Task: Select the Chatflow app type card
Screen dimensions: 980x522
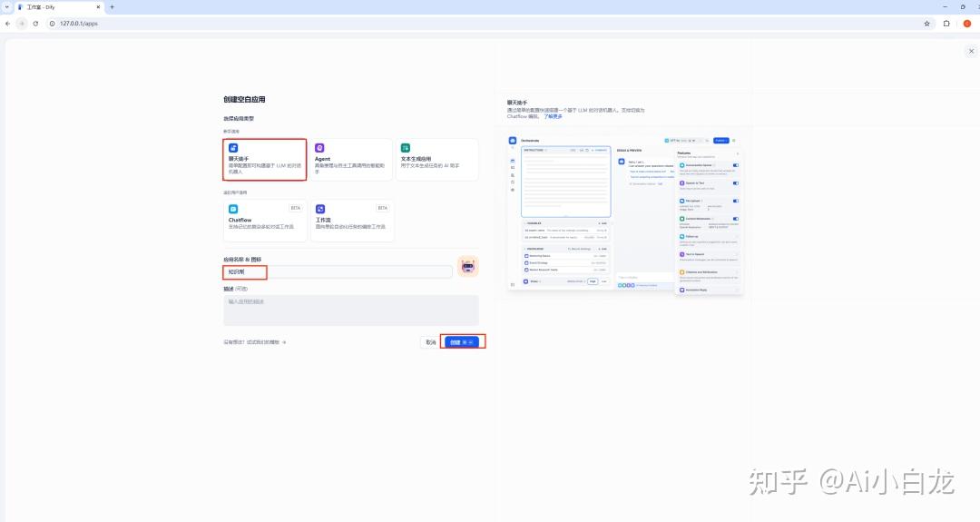Action: 264,221
